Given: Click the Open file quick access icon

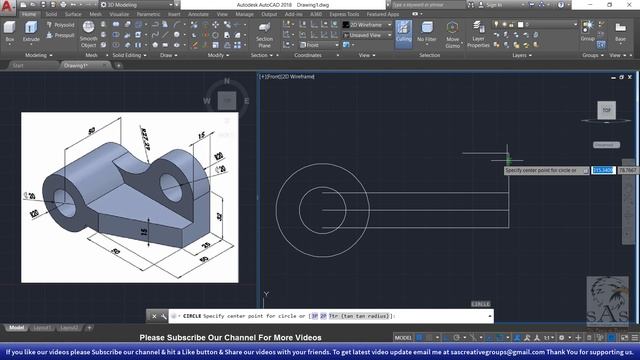Looking at the screenshot, I should click(x=33, y=5).
